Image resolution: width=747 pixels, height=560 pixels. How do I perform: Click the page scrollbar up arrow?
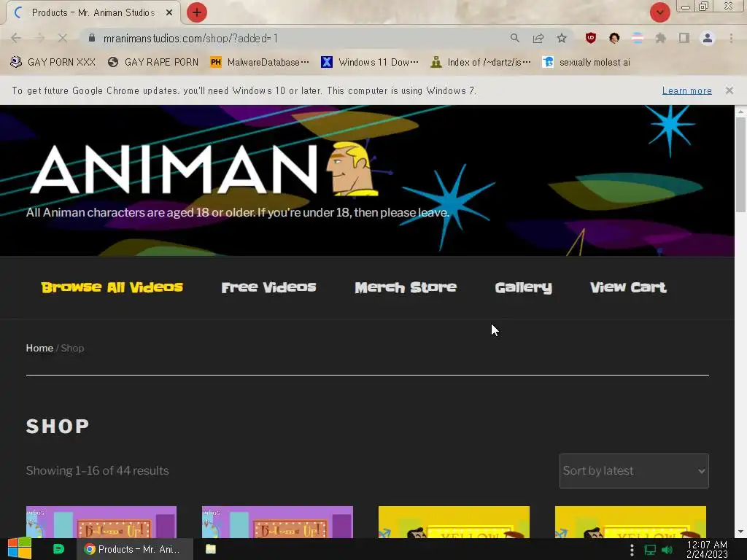coord(740,112)
